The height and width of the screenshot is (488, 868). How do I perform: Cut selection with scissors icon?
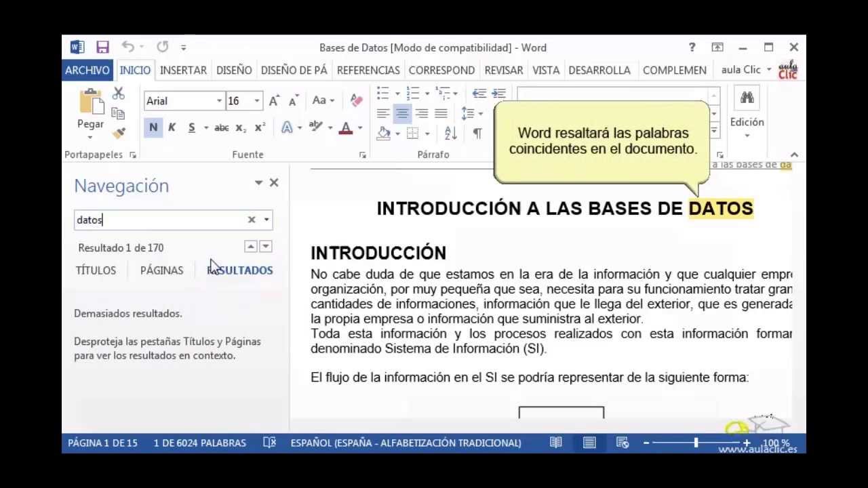[119, 94]
